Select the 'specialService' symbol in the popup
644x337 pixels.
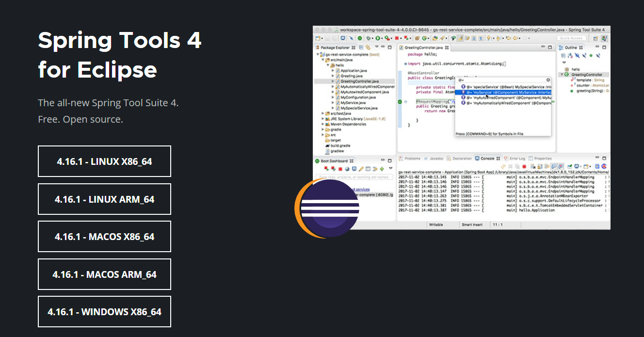coord(506,87)
